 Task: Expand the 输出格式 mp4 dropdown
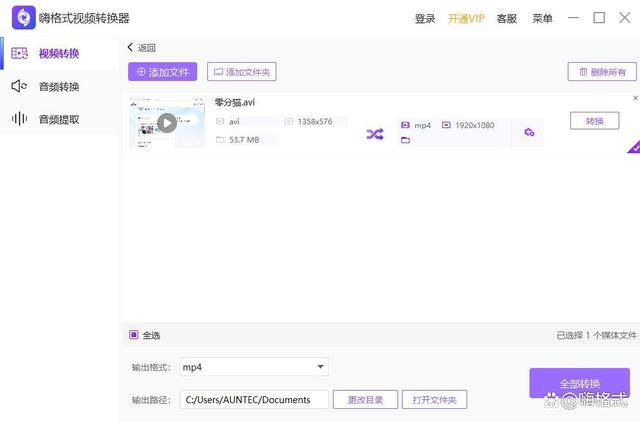254,367
